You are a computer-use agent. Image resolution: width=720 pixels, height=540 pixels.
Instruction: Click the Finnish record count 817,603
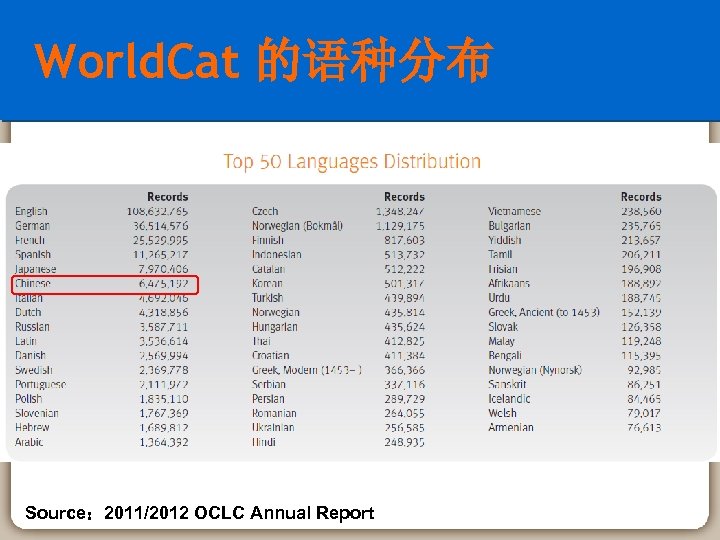(x=405, y=240)
